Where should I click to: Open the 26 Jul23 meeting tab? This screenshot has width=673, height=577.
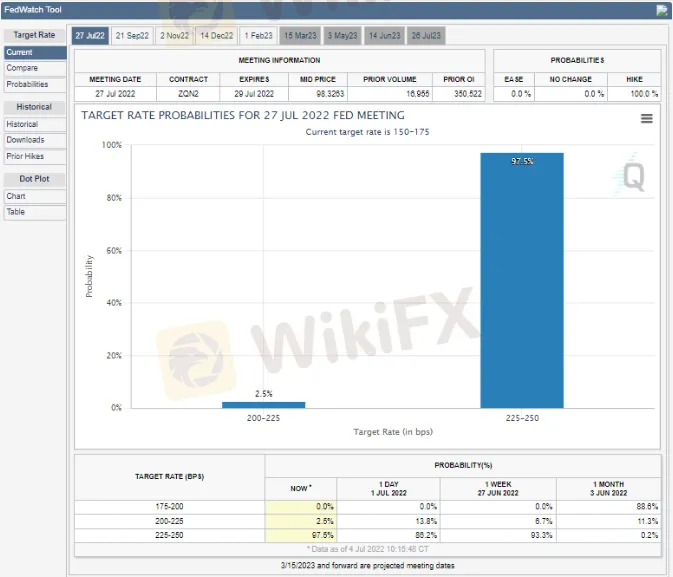click(x=427, y=35)
